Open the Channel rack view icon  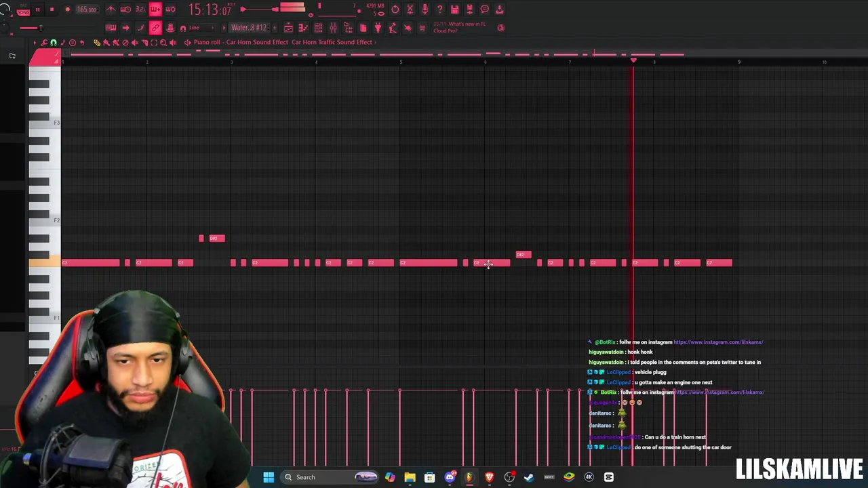click(x=318, y=28)
